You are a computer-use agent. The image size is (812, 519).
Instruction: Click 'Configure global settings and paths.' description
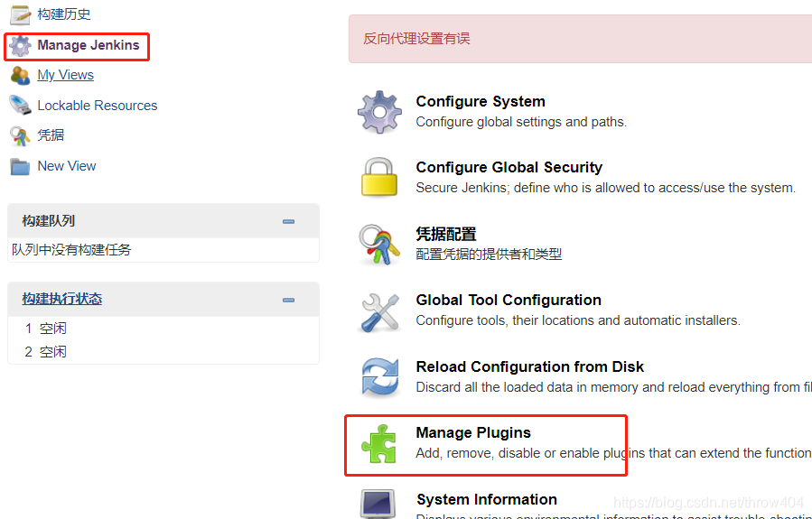(521, 122)
